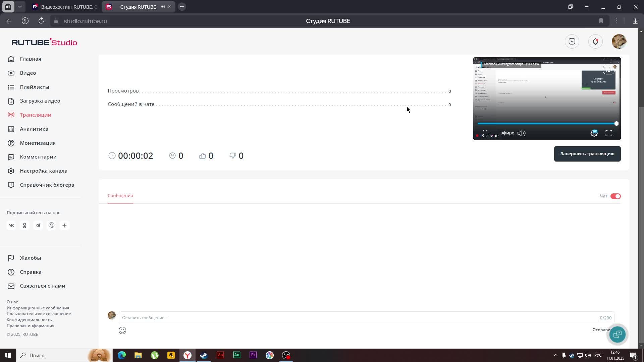Mute the stream preview volume
Viewport: 644px width, 362px height.
(x=521, y=133)
